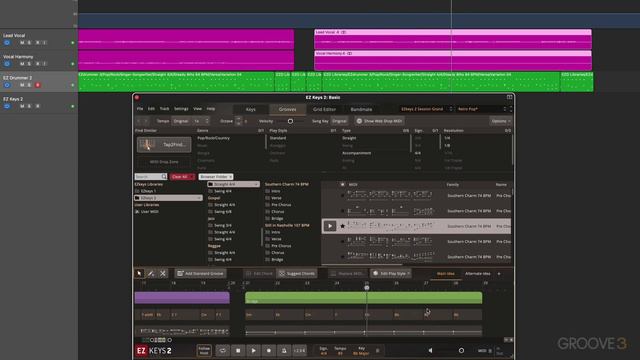Click the forward navigation arrow in the EZ Keys toolbar
Screen dimensions: 640x360
(146, 121)
